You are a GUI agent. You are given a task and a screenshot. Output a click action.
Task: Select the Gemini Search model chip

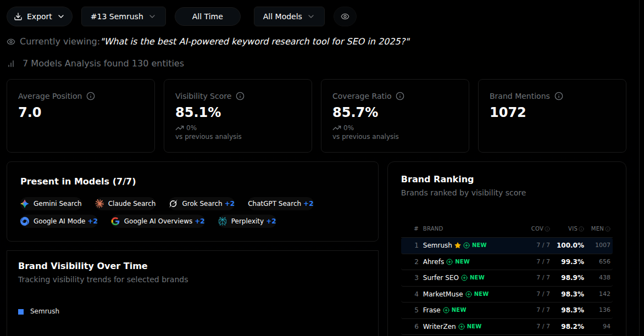tap(52, 204)
